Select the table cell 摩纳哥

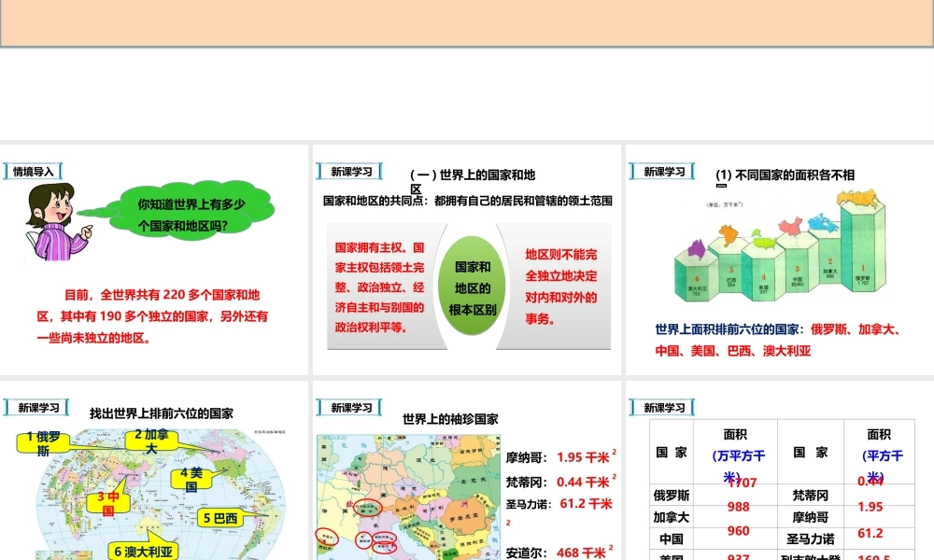tap(810, 517)
